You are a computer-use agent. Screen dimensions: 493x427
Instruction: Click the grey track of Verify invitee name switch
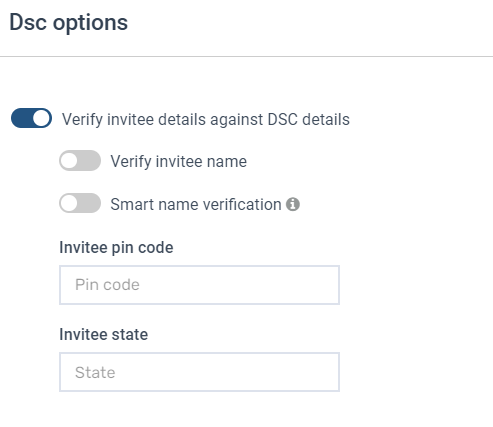tap(90, 161)
